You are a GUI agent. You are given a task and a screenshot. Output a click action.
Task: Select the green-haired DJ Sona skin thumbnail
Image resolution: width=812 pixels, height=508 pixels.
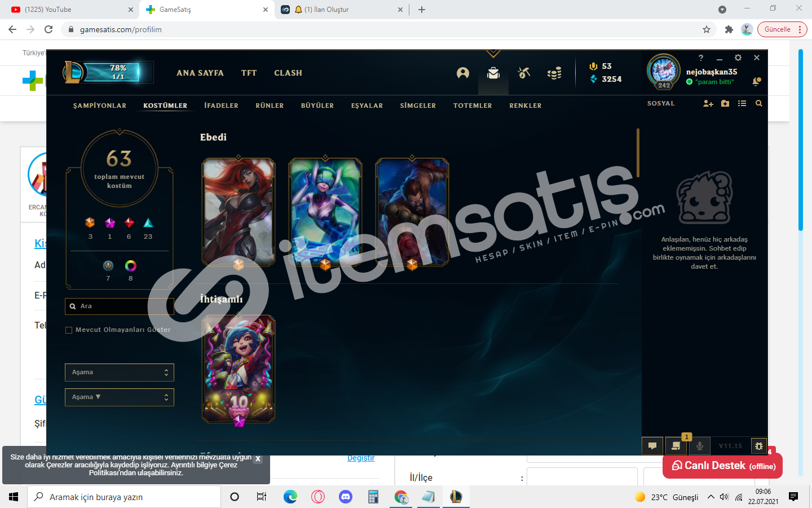[x=325, y=212]
